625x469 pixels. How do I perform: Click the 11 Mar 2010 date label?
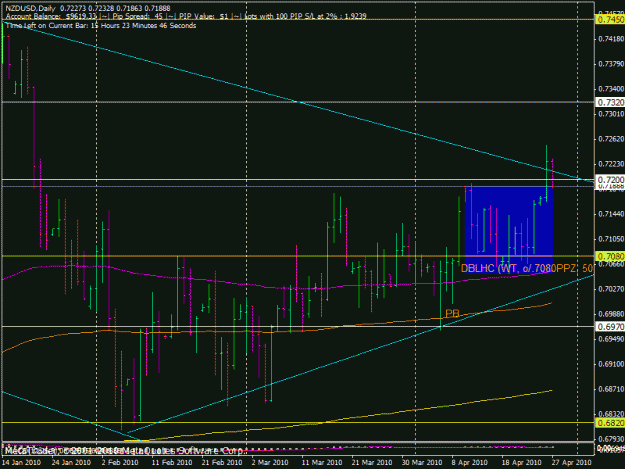click(322, 462)
